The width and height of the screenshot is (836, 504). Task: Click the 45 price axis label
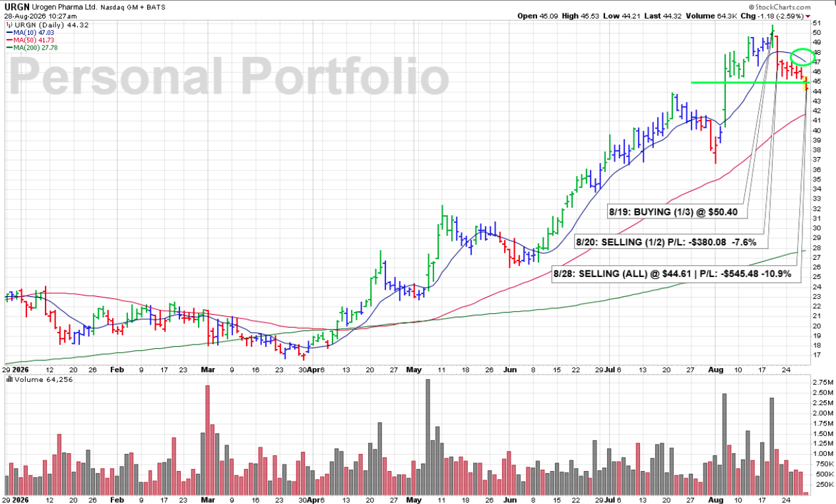(817, 81)
